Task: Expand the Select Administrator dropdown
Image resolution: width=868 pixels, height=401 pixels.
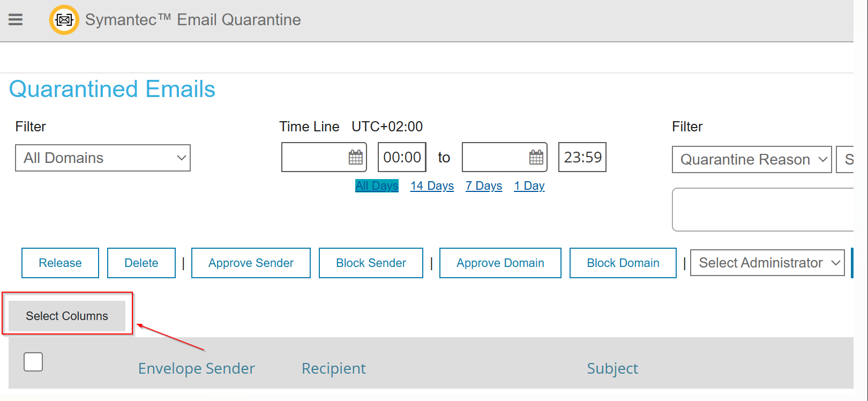Action: 767,263
